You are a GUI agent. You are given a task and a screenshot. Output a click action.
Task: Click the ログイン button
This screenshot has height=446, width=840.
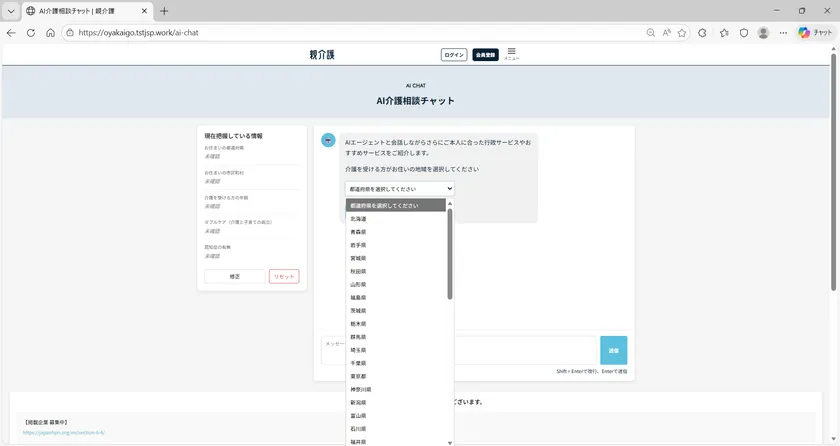point(454,55)
